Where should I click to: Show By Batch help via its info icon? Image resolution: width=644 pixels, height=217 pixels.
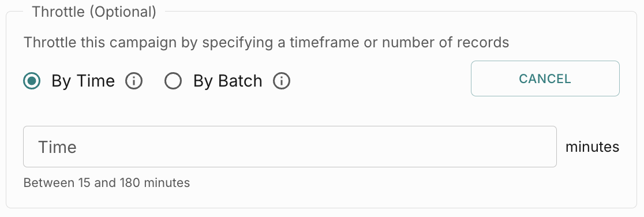click(282, 81)
